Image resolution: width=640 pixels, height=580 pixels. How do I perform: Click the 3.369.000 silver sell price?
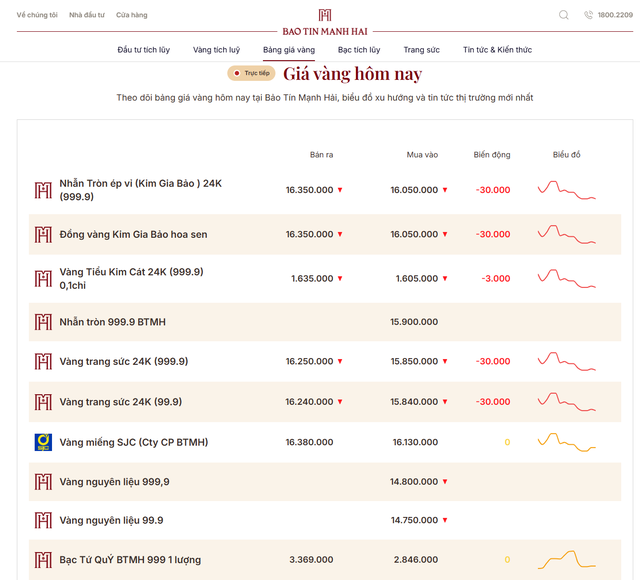pyautogui.click(x=311, y=560)
